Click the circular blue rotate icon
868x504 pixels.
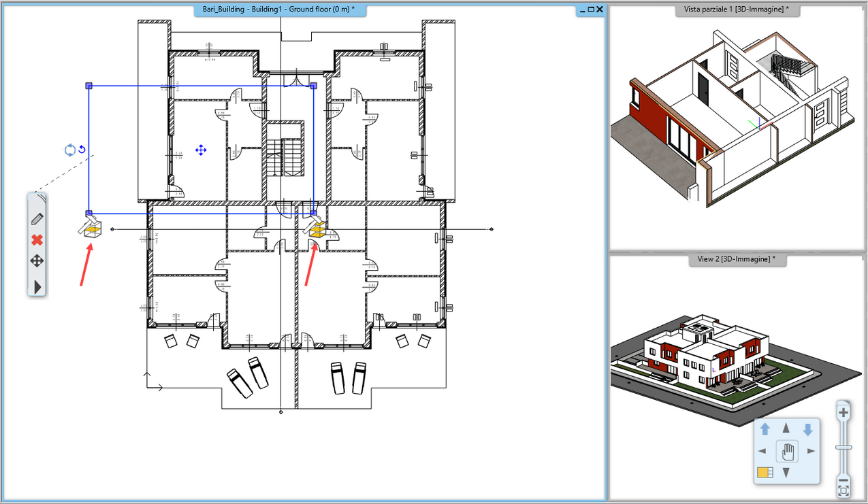pos(69,150)
